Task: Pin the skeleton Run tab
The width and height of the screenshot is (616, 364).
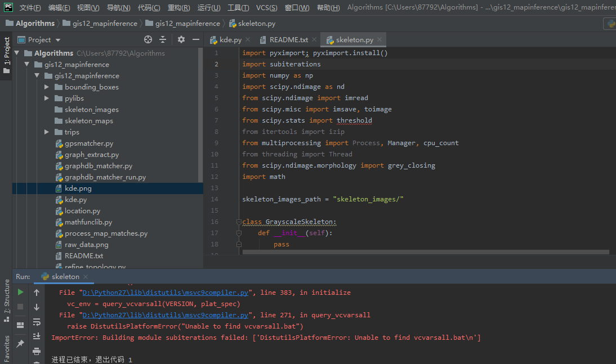Action: tap(20, 344)
